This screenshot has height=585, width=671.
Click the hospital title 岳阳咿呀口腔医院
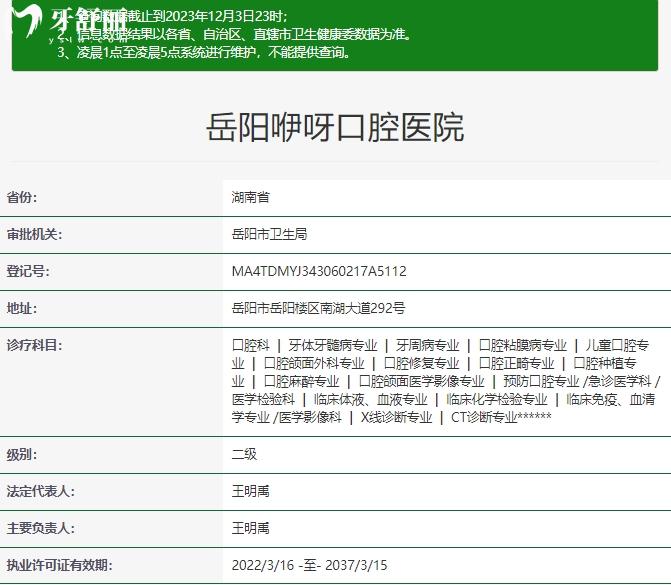coord(335,128)
